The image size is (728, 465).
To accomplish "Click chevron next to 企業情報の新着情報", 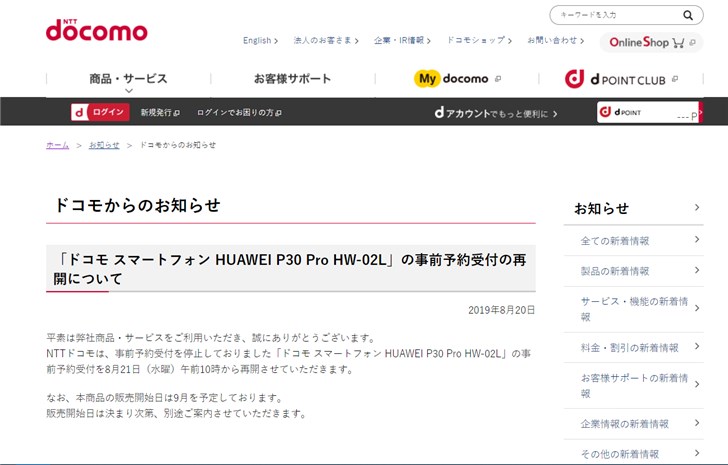I will [x=697, y=422].
